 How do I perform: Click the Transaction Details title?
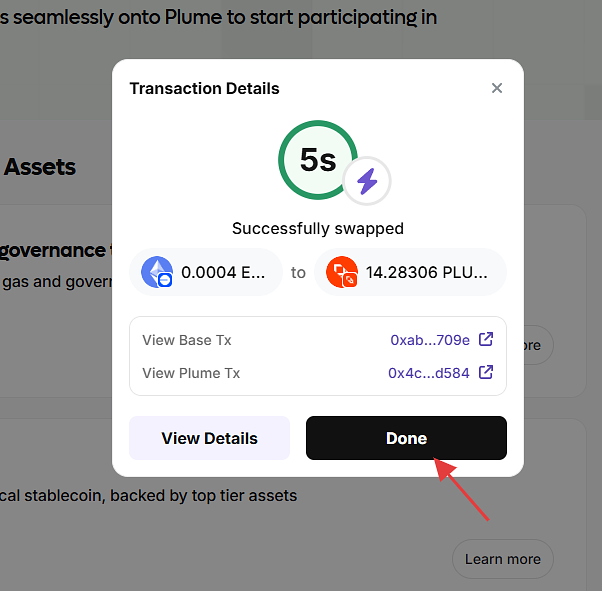pyautogui.click(x=204, y=88)
